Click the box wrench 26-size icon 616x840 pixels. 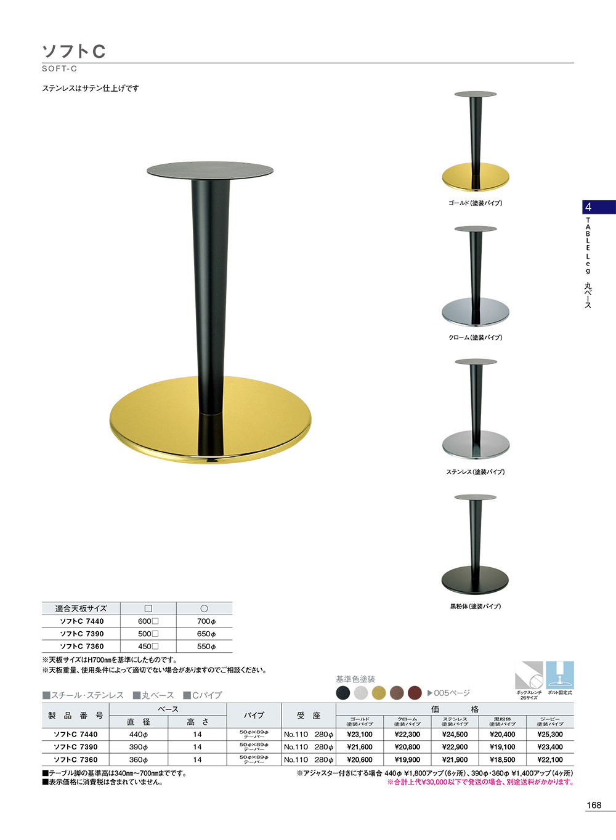(529, 675)
